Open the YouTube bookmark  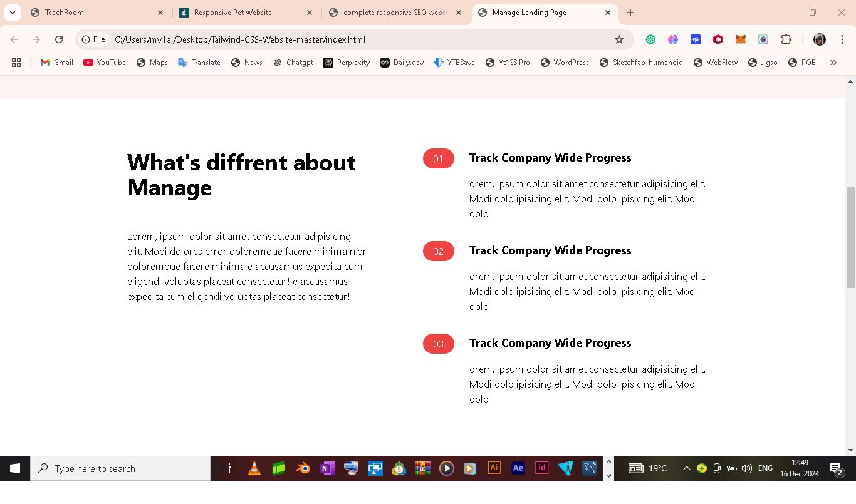click(105, 63)
